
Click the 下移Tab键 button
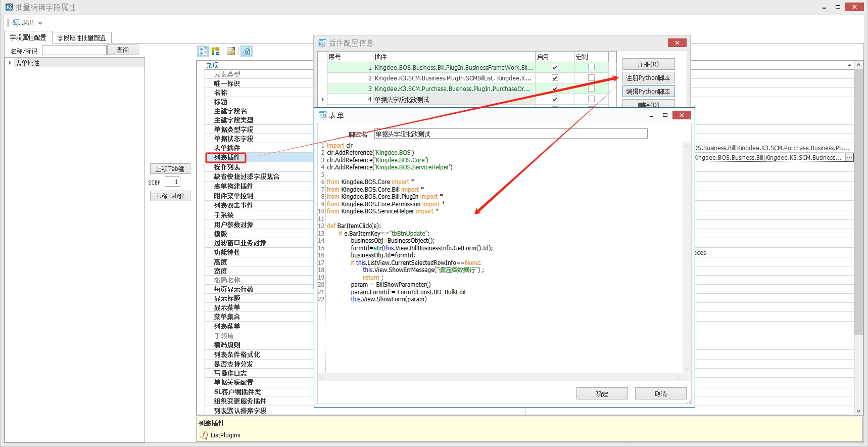click(x=170, y=196)
